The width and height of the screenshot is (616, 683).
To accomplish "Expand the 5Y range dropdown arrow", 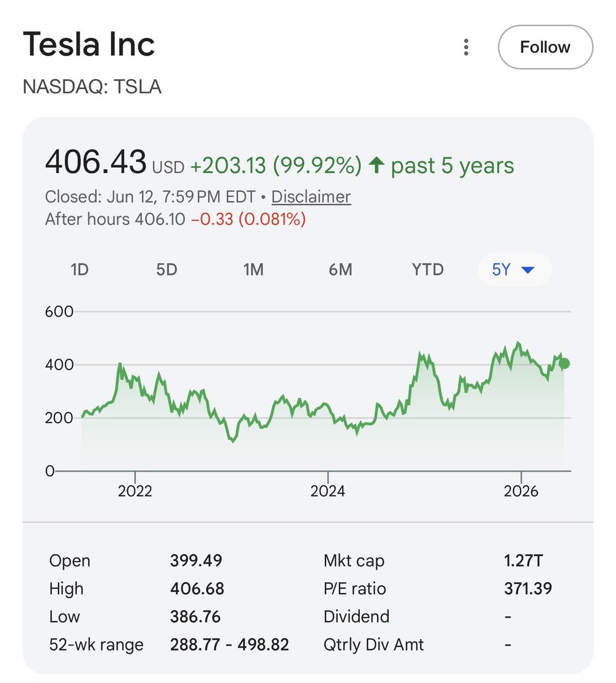I will (x=528, y=270).
